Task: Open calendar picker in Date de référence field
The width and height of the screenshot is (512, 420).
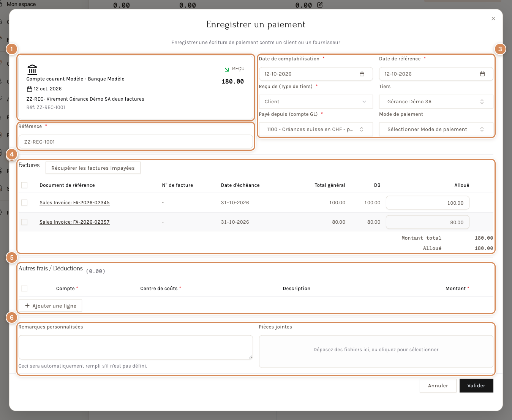Action: (482, 74)
